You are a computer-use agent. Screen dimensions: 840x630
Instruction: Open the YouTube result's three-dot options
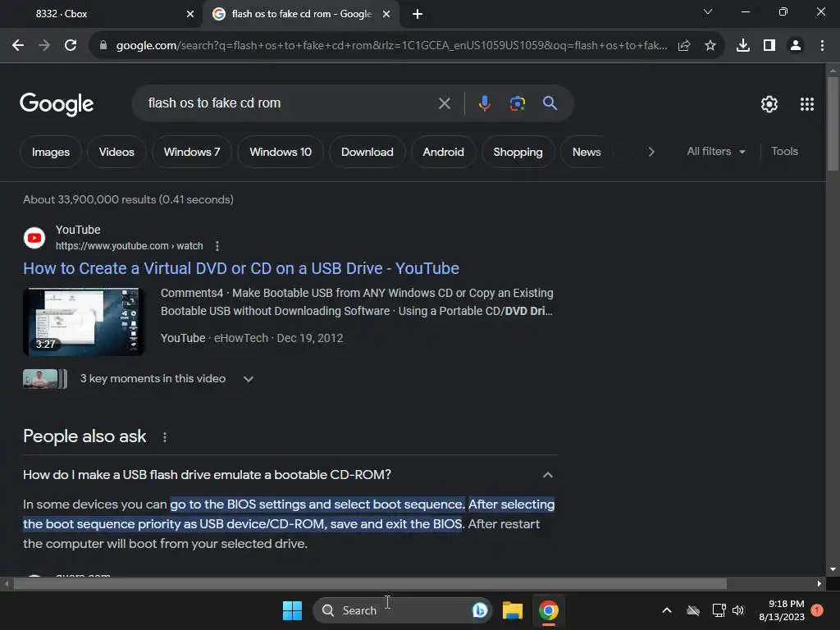click(x=217, y=246)
